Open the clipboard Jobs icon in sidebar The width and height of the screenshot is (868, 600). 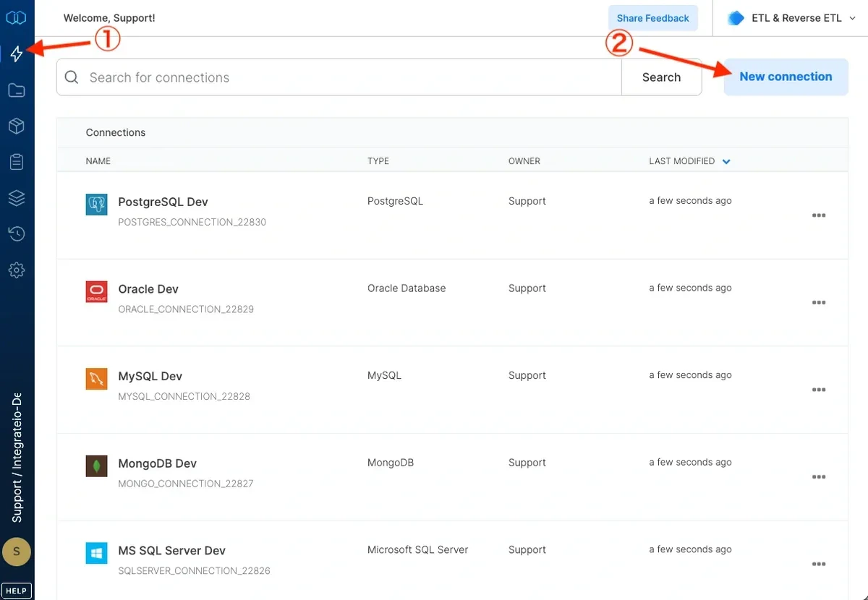pos(17,162)
